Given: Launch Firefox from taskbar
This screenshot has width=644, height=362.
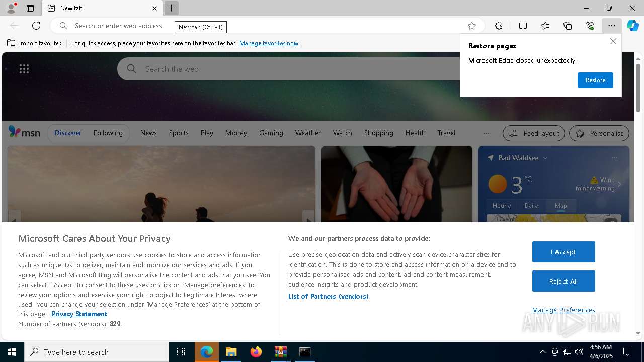Looking at the screenshot, I should coord(256,352).
